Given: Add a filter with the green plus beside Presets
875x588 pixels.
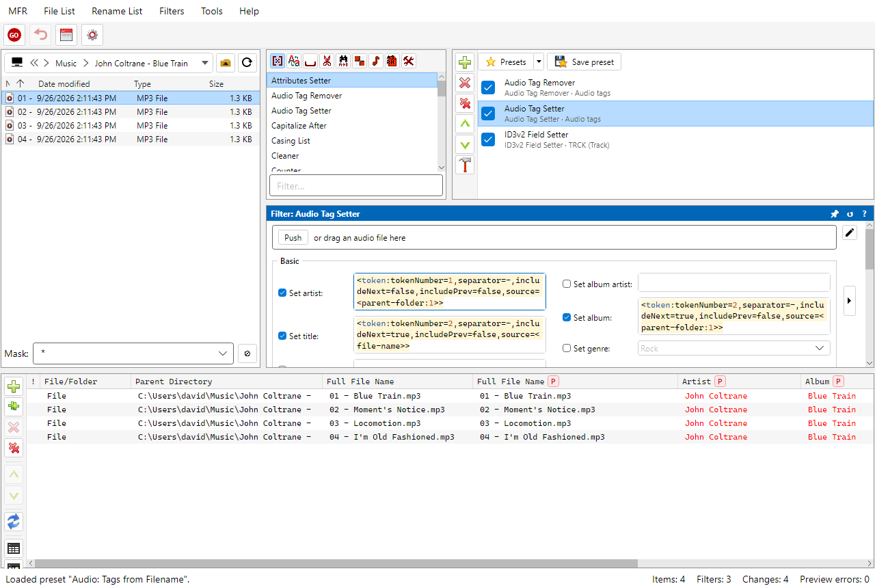Looking at the screenshot, I should pos(465,62).
